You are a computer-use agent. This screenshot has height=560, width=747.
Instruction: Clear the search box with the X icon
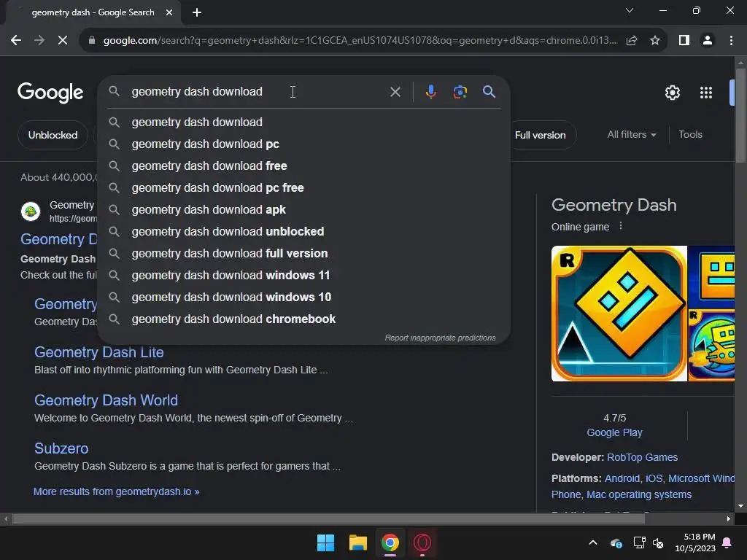point(395,92)
